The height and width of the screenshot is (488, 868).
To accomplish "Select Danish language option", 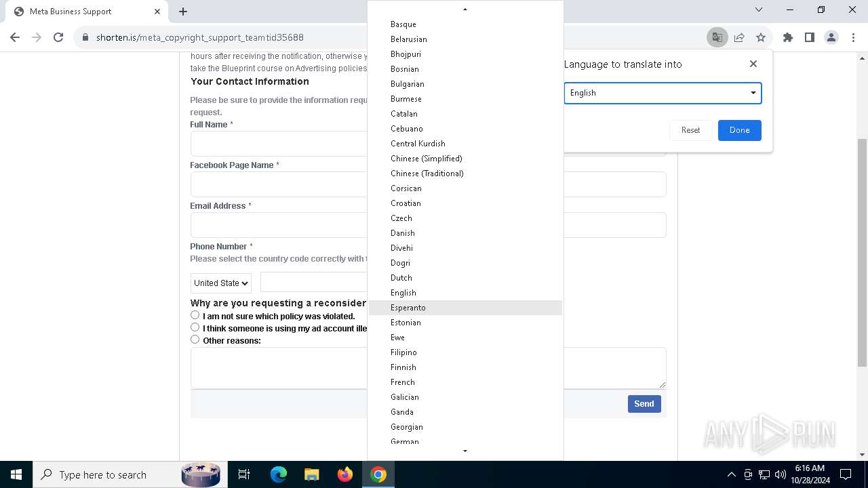I will [x=465, y=233].
